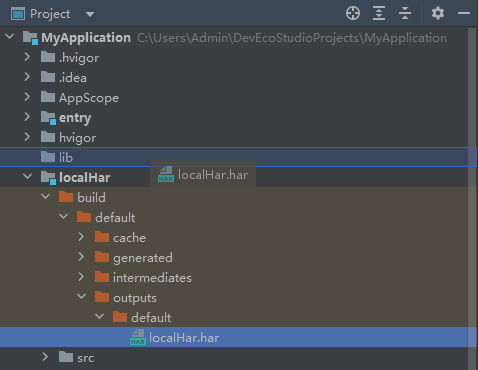Click the Project panel vertical scrollbar

[472, 198]
